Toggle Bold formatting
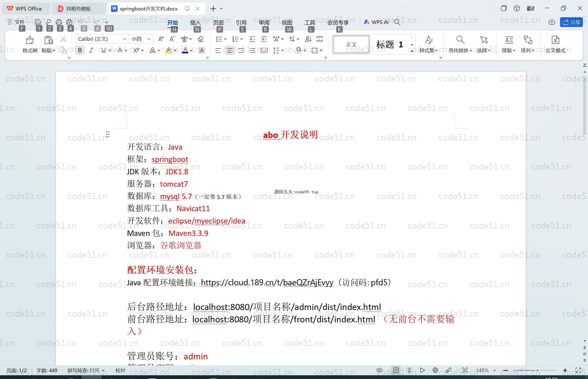The height and width of the screenshot is (379, 588). click(80, 50)
